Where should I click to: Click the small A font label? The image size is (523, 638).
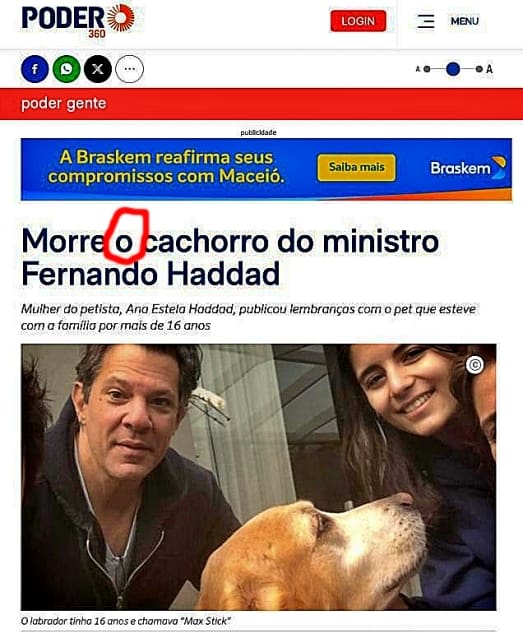[x=418, y=69]
